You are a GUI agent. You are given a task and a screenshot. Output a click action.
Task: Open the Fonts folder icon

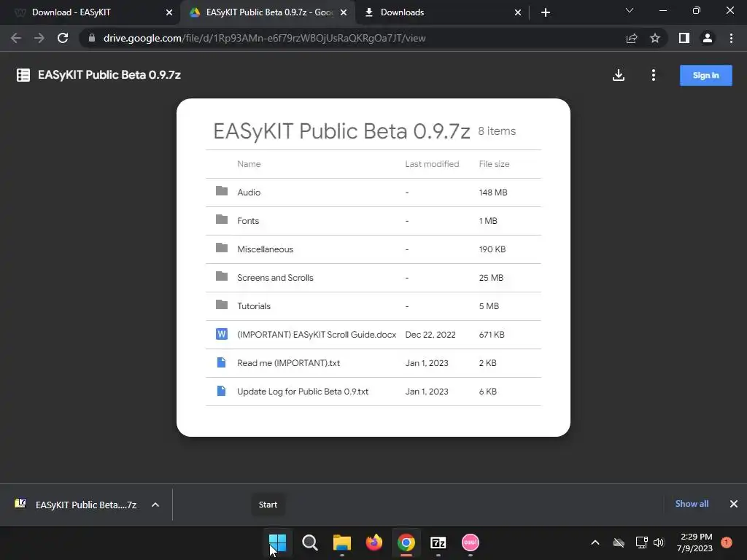[x=222, y=219]
